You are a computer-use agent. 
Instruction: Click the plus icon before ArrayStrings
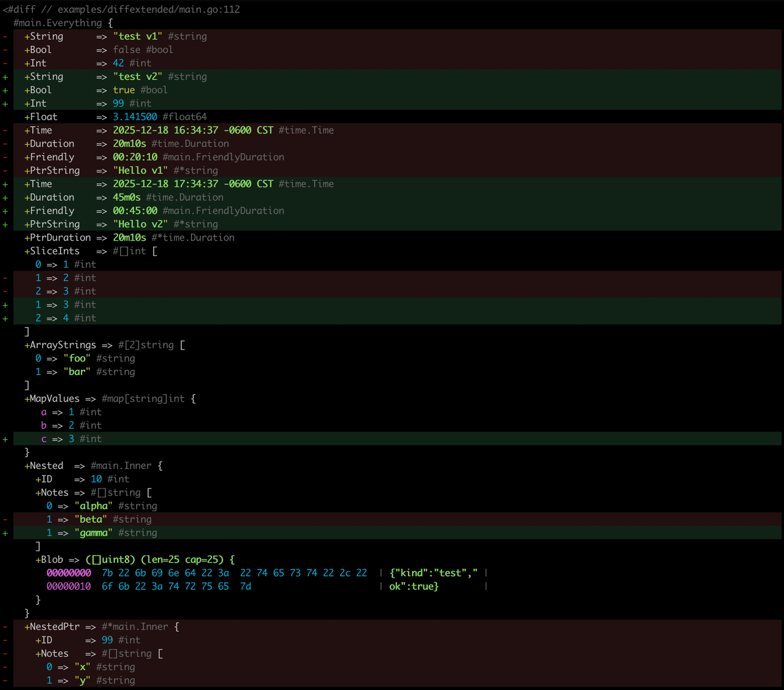(x=26, y=345)
